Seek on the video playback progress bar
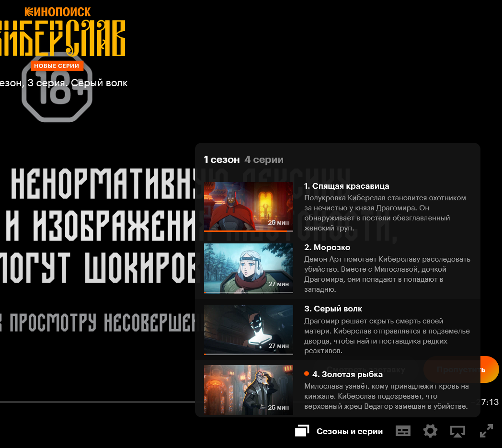The height and width of the screenshot is (448, 502). pos(97,402)
